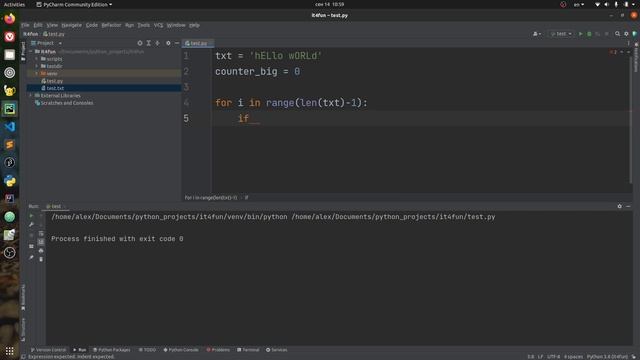640x360 pixels.
Task: Show Applications grid in the dock
Action: pos(9,351)
